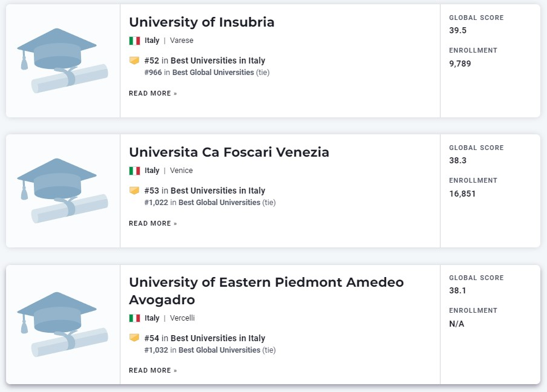Click the University of Insubria graduation cap thumbnail
This screenshot has height=392, width=547.
[62, 60]
